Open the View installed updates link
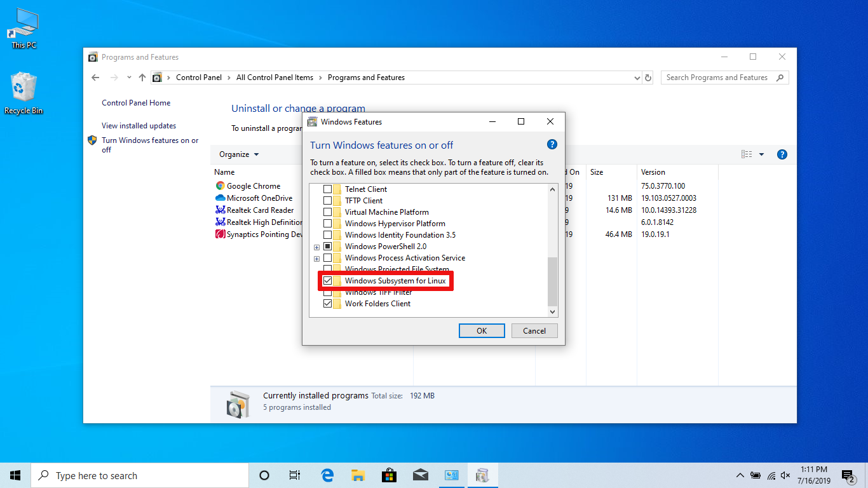This screenshot has width=868, height=488. click(139, 126)
